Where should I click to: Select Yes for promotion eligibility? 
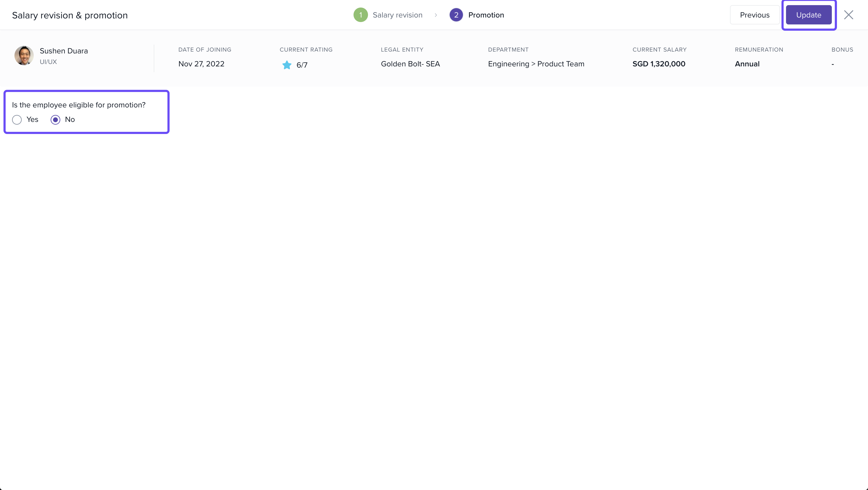[x=17, y=120]
